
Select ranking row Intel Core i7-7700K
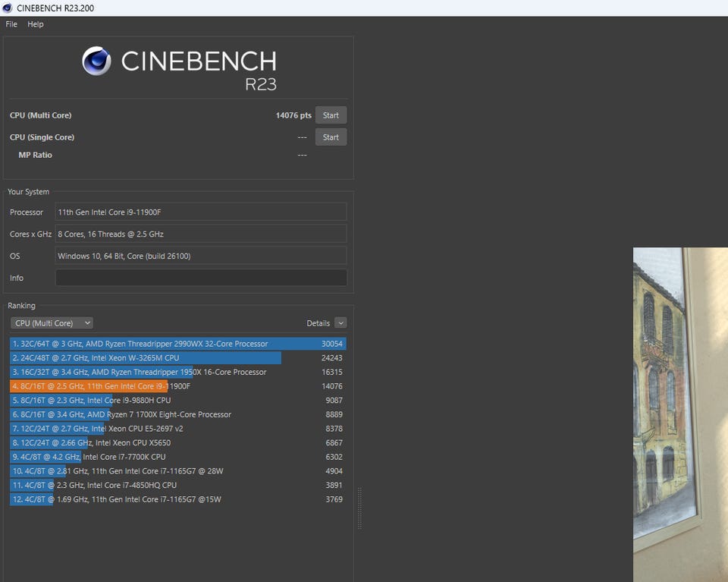[177, 457]
